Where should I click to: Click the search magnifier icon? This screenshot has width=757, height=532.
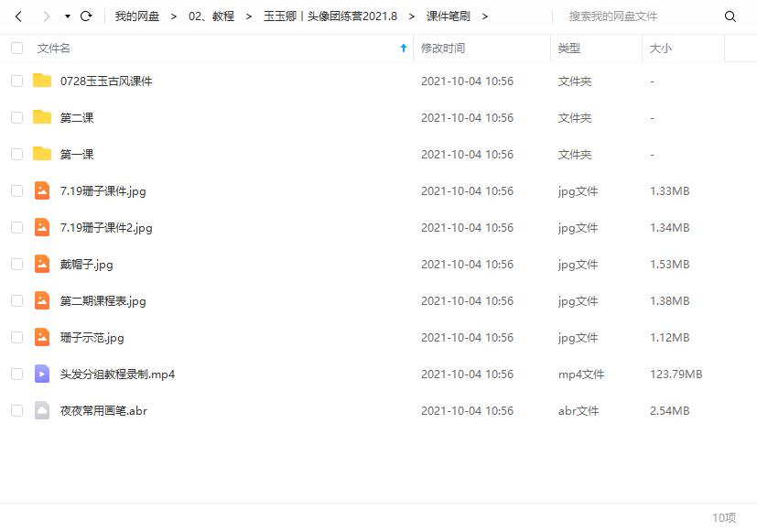(x=730, y=16)
